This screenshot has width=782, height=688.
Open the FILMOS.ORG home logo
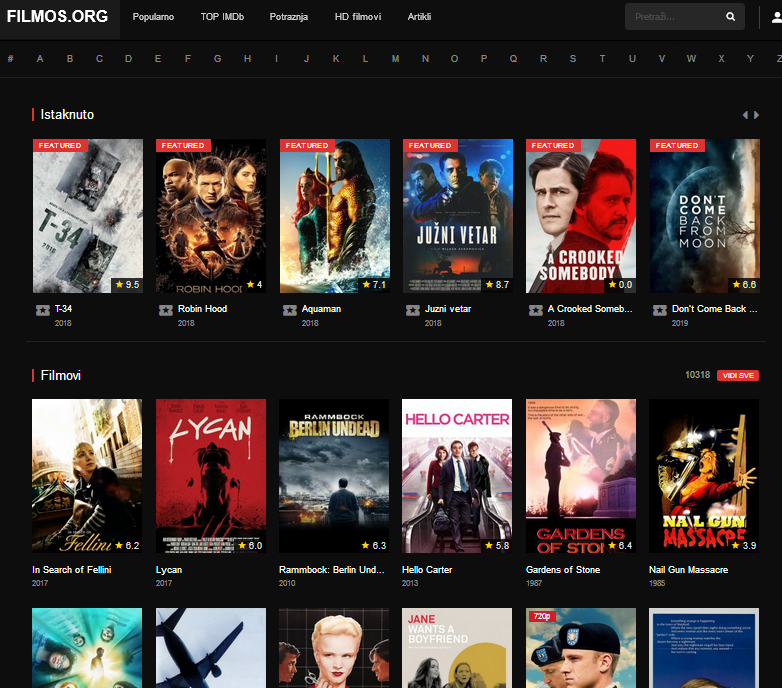click(57, 16)
